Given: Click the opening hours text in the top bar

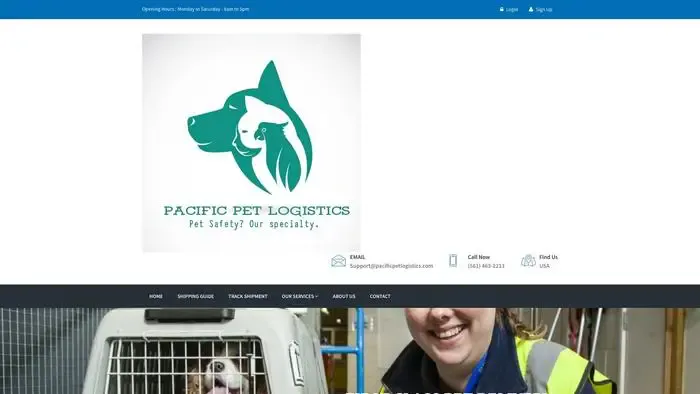Looking at the screenshot, I should pos(196,9).
